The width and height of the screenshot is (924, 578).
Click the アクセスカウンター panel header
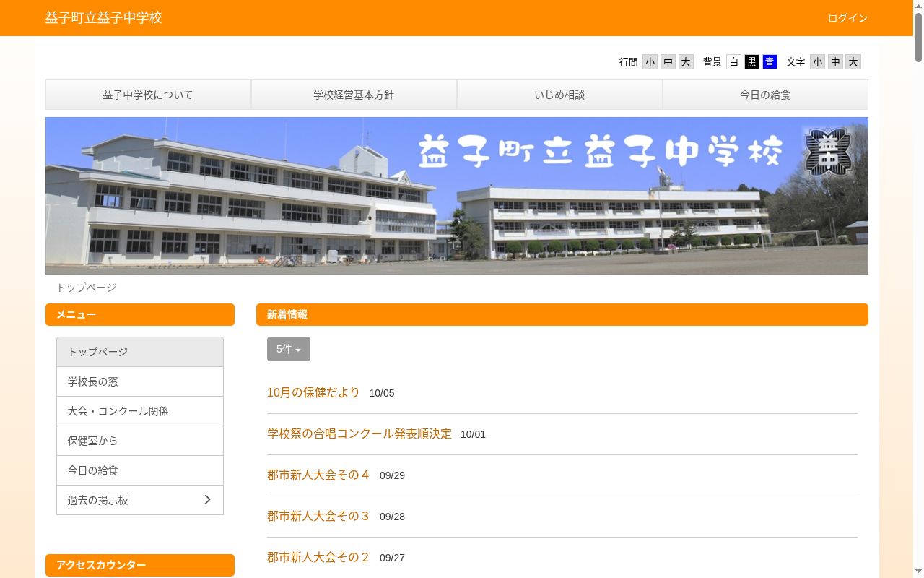pyautogui.click(x=140, y=565)
